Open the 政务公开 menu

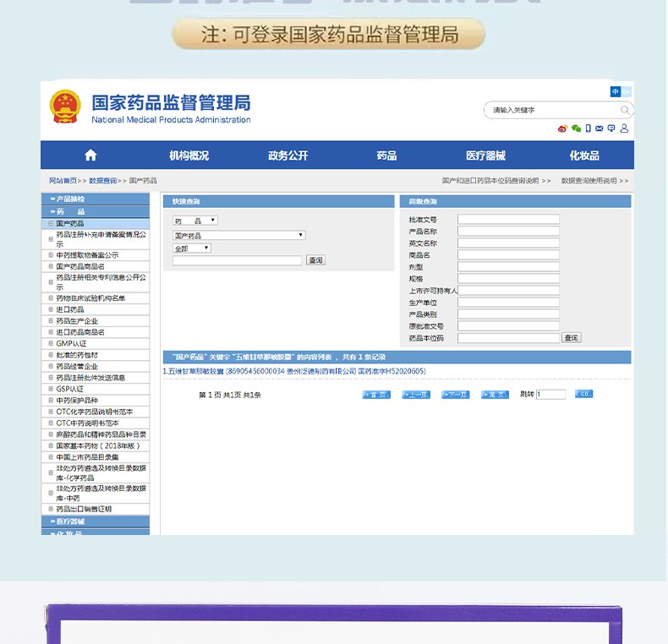pyautogui.click(x=287, y=156)
